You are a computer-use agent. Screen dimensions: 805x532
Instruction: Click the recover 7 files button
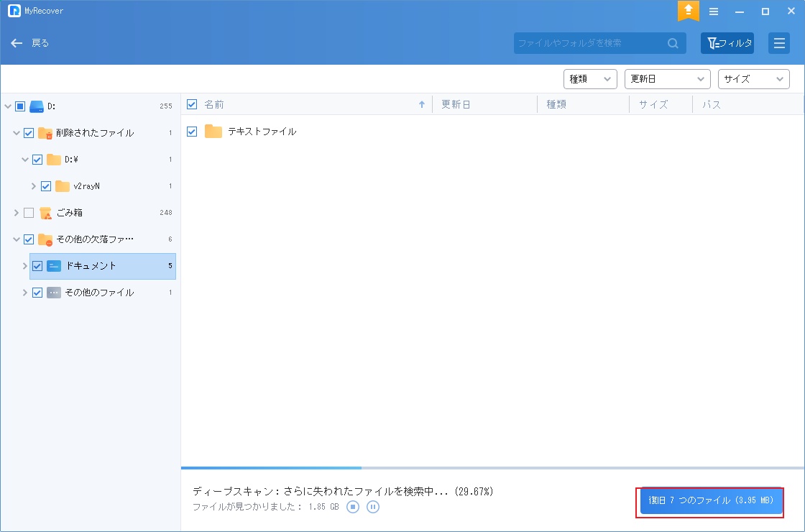pyautogui.click(x=711, y=500)
